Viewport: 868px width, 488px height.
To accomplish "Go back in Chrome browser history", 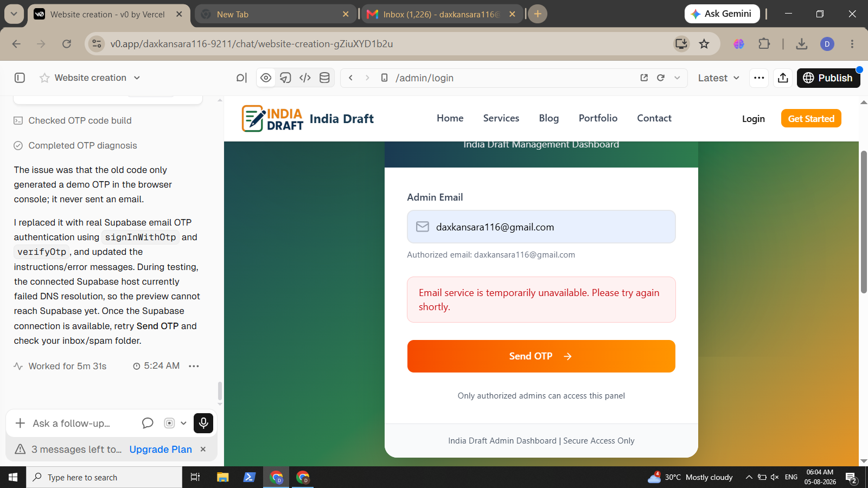I will click(16, 44).
